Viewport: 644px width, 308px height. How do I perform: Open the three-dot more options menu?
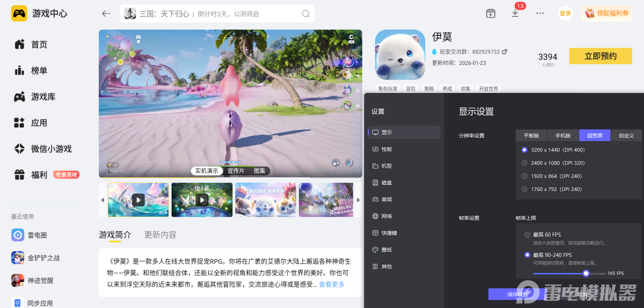[x=540, y=13]
